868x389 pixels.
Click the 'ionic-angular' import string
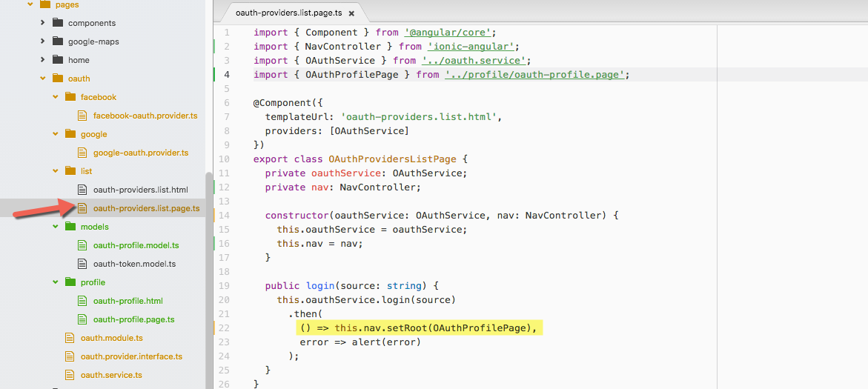pyautogui.click(x=471, y=47)
